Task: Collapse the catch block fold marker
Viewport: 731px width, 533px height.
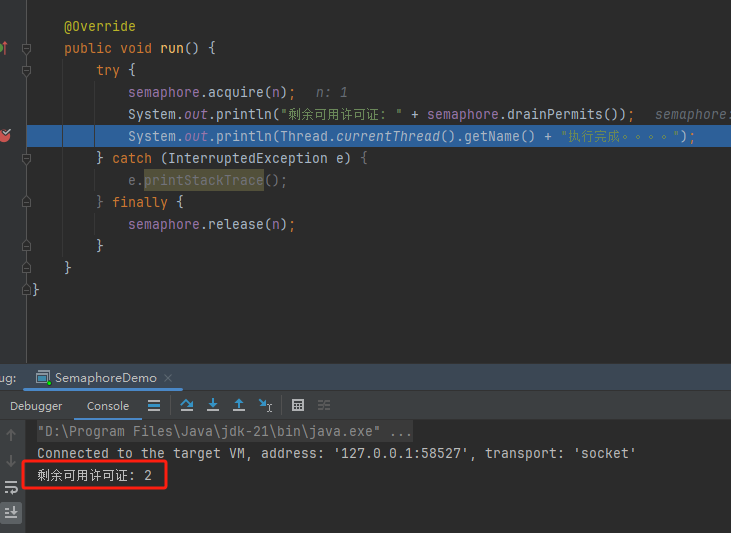Action: click(x=27, y=159)
